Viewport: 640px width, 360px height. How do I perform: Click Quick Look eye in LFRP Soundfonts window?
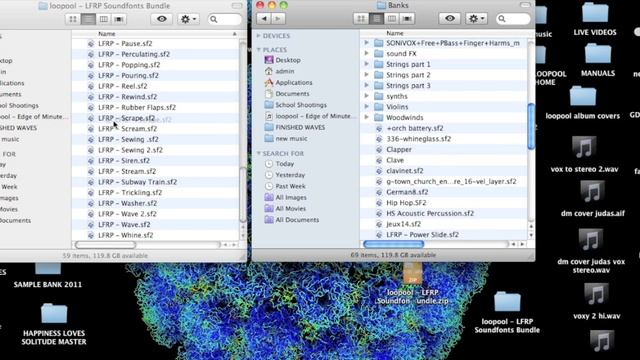click(162, 19)
